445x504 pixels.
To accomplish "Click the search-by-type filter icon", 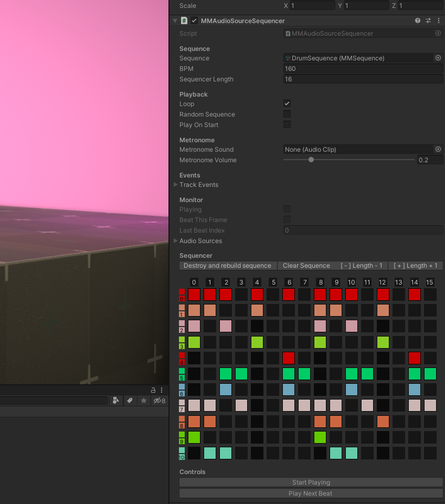I will click(x=116, y=401).
